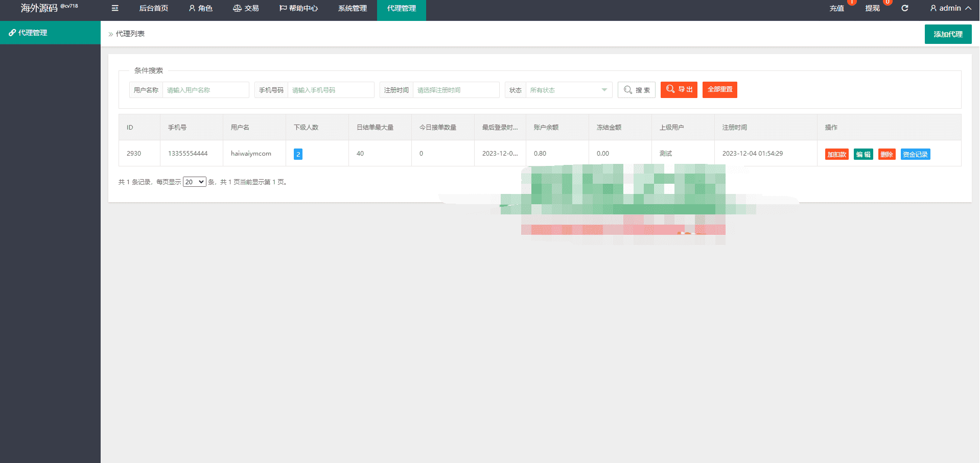The height and width of the screenshot is (463, 980).
Task: Open the 交易 trade menu
Action: click(x=246, y=8)
